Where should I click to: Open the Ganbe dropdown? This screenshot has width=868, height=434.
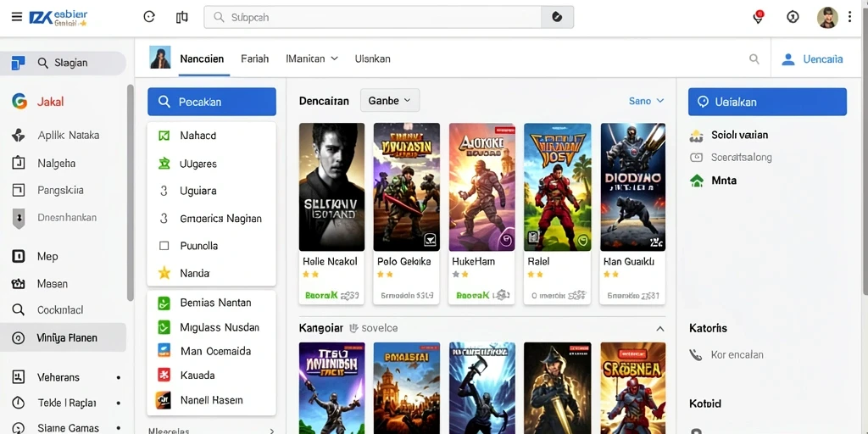(390, 101)
